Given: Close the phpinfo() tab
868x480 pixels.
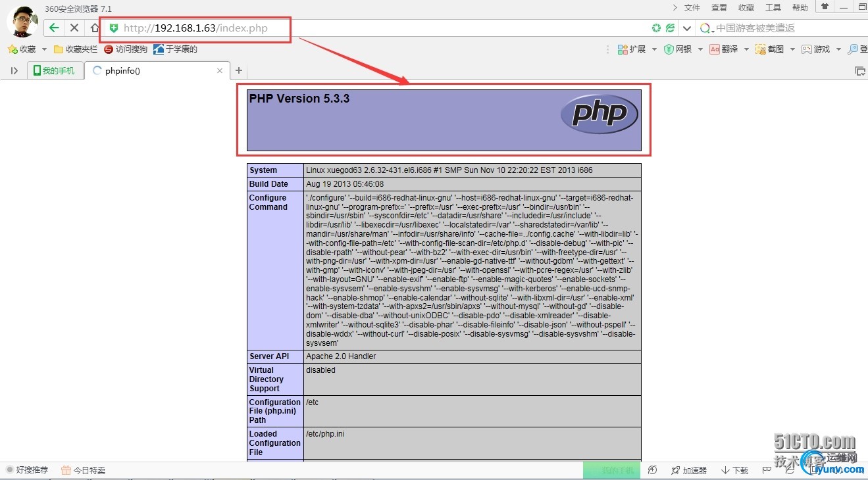Looking at the screenshot, I should pos(220,71).
